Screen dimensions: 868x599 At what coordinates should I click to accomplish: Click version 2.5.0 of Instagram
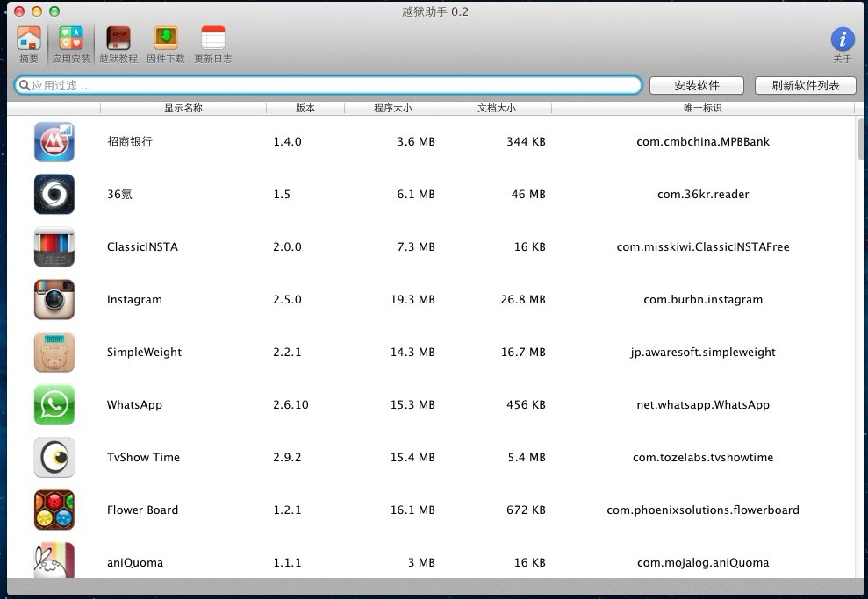pyautogui.click(x=287, y=299)
